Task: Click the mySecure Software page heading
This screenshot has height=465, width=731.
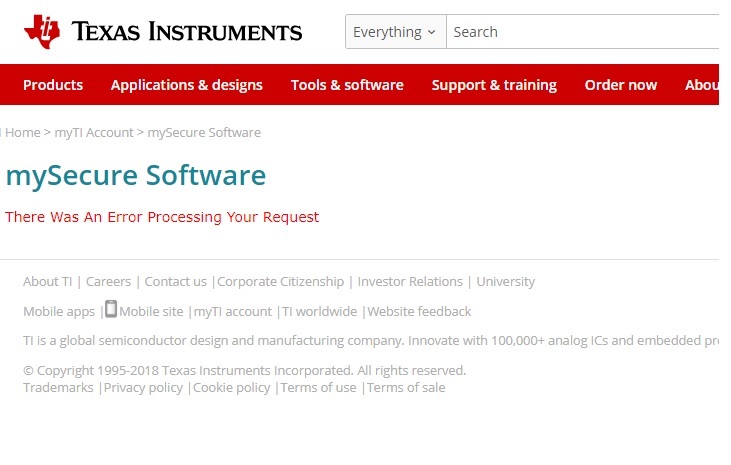Action: [x=136, y=175]
